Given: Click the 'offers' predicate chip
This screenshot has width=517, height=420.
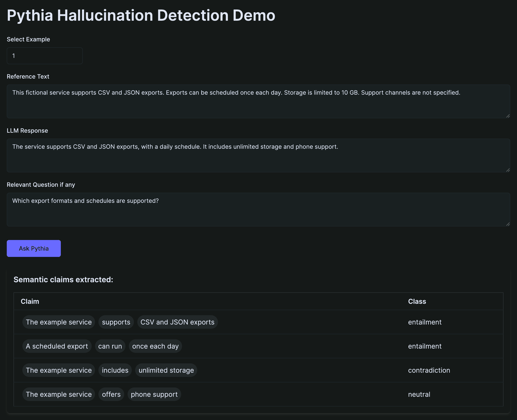Looking at the screenshot, I should click(111, 394).
